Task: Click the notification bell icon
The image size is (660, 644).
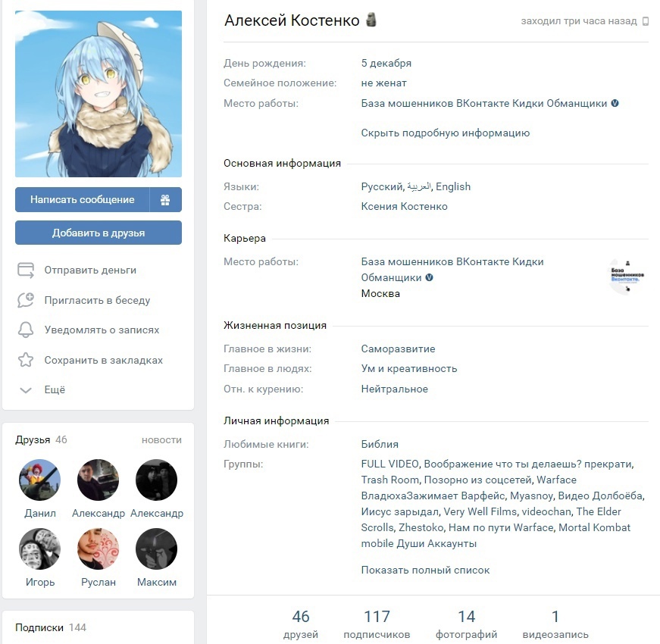Action: click(x=26, y=330)
